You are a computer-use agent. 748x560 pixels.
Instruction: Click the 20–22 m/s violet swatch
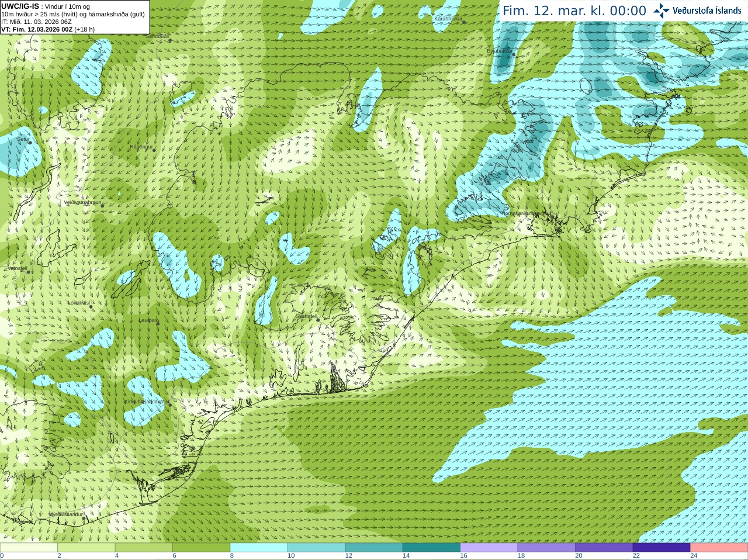pyautogui.click(x=604, y=548)
